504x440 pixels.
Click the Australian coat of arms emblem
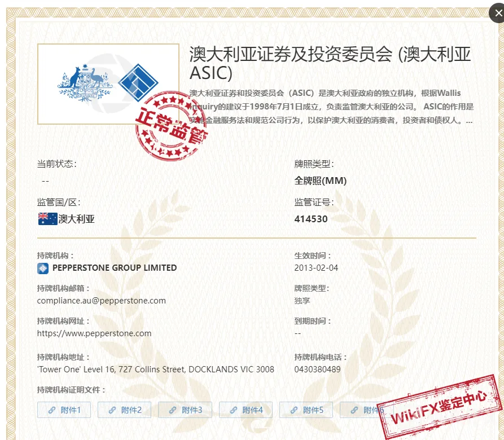click(x=85, y=83)
